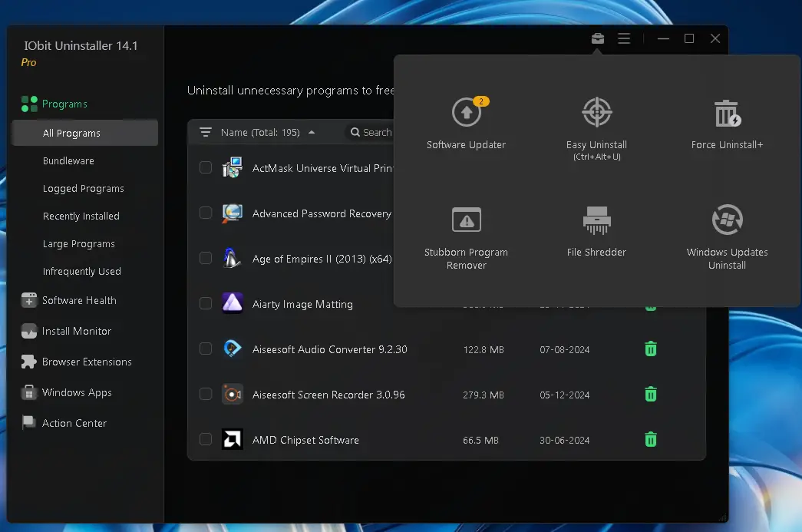Check the Aiseesoft Screen Recorder checkbox
Image resolution: width=802 pixels, height=532 pixels.
click(x=206, y=394)
